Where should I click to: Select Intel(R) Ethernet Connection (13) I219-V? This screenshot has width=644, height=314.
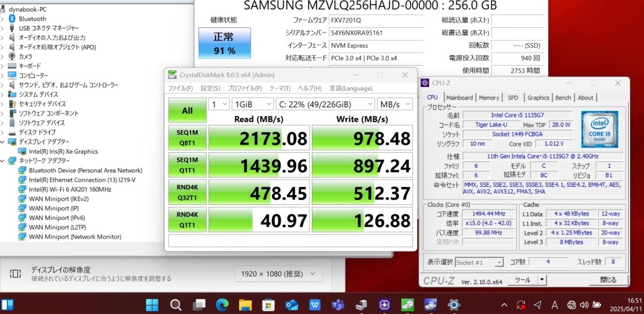click(x=82, y=180)
